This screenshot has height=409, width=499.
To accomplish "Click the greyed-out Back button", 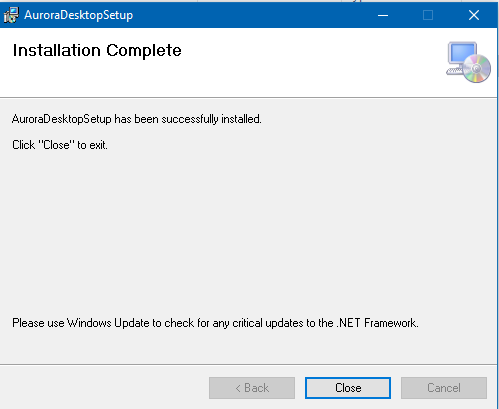I will click(252, 388).
